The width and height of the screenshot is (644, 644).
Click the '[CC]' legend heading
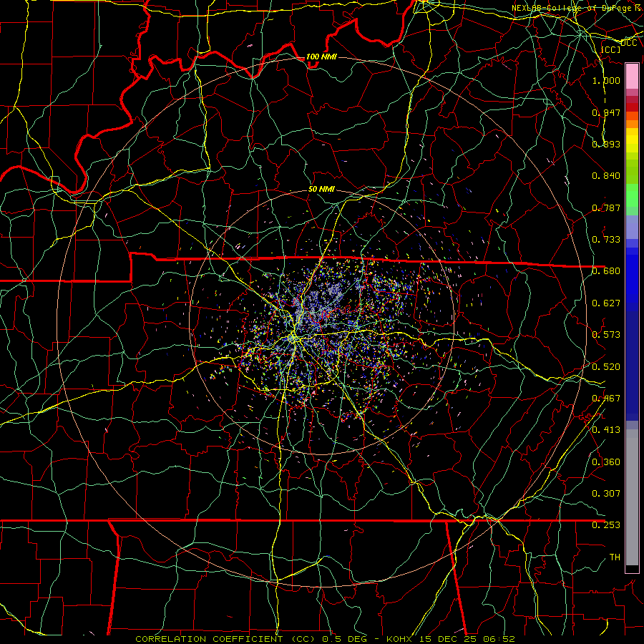[x=611, y=49]
